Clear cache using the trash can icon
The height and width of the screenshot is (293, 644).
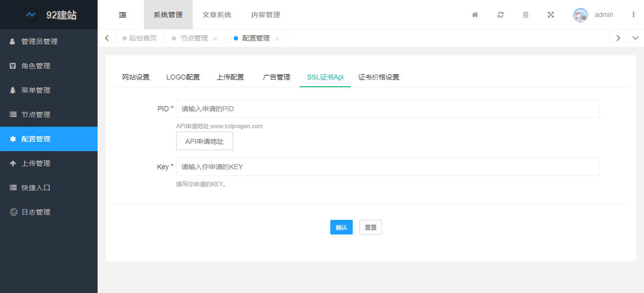[x=525, y=15]
